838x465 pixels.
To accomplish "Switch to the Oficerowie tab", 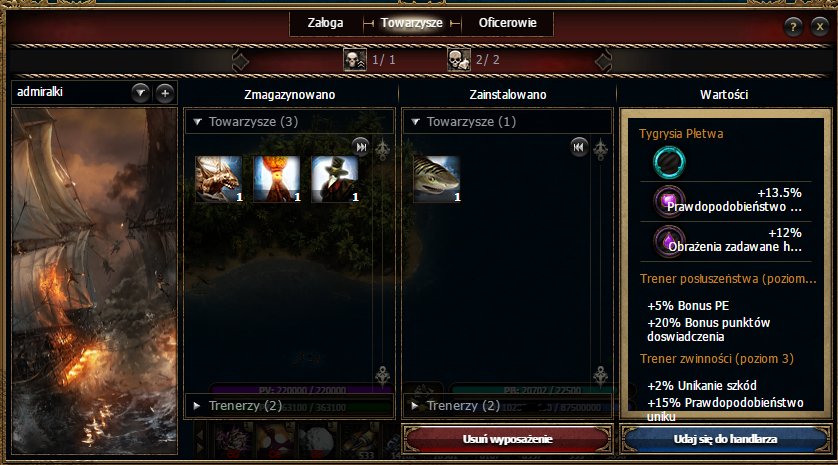I will pyautogui.click(x=508, y=23).
